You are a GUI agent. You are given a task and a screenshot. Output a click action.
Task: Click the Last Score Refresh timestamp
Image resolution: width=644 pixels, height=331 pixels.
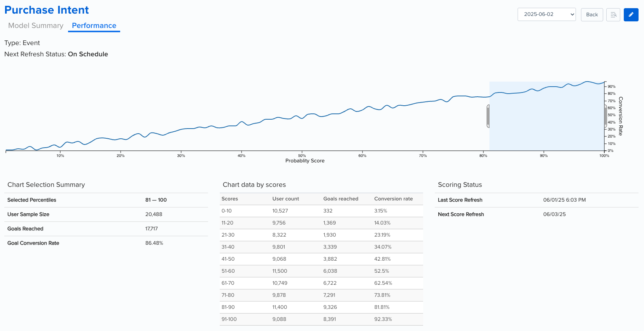564,200
